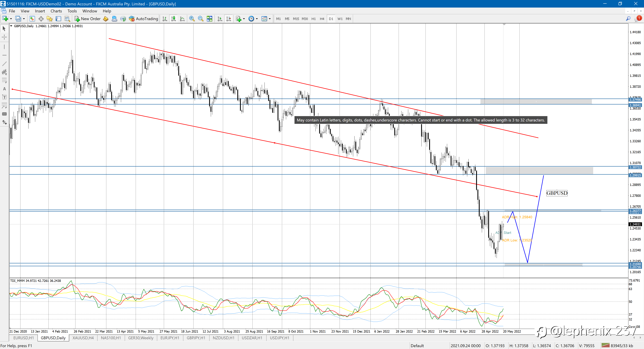The width and height of the screenshot is (644, 349).
Task: Open the indicators list dropdown arrow
Action: pyautogui.click(x=244, y=19)
